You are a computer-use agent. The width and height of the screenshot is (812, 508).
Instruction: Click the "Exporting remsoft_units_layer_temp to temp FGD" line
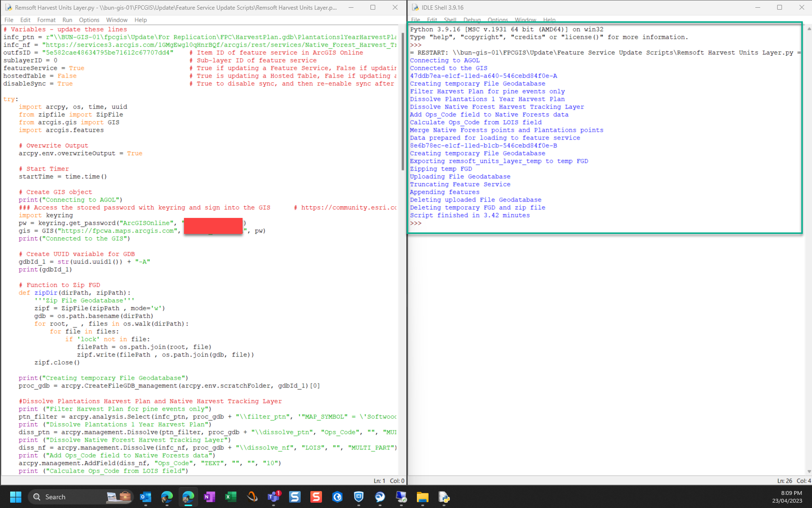(499, 161)
